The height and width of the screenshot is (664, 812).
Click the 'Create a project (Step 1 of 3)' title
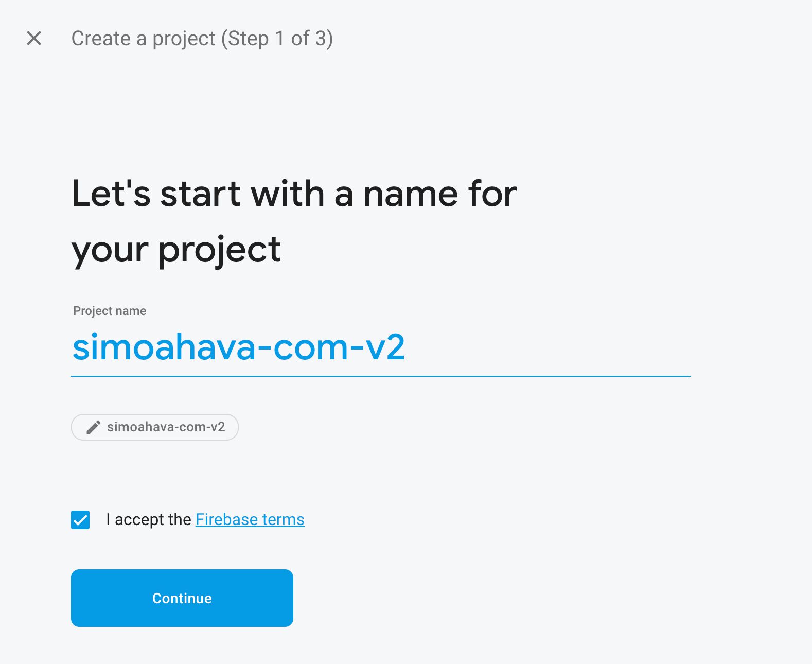[202, 39]
